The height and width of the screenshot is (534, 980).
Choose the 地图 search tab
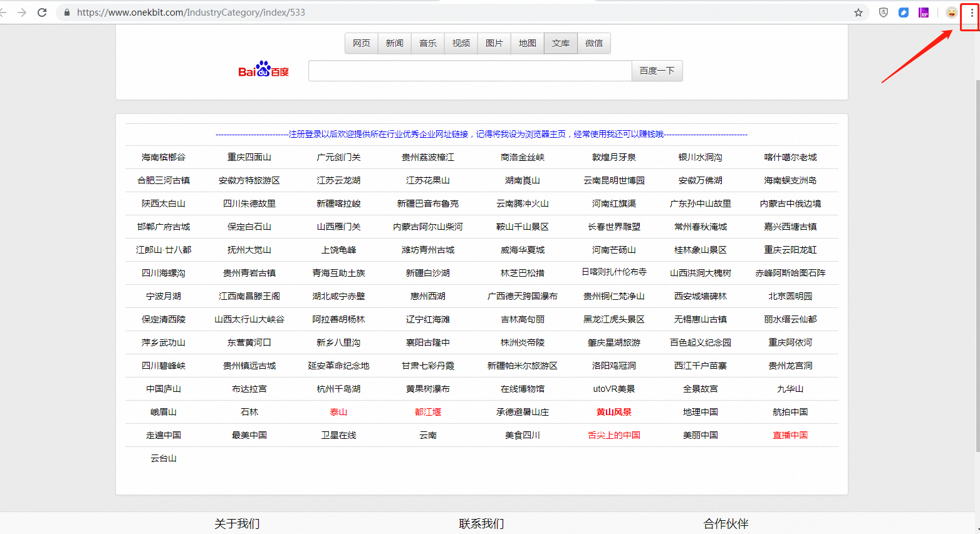[x=528, y=43]
